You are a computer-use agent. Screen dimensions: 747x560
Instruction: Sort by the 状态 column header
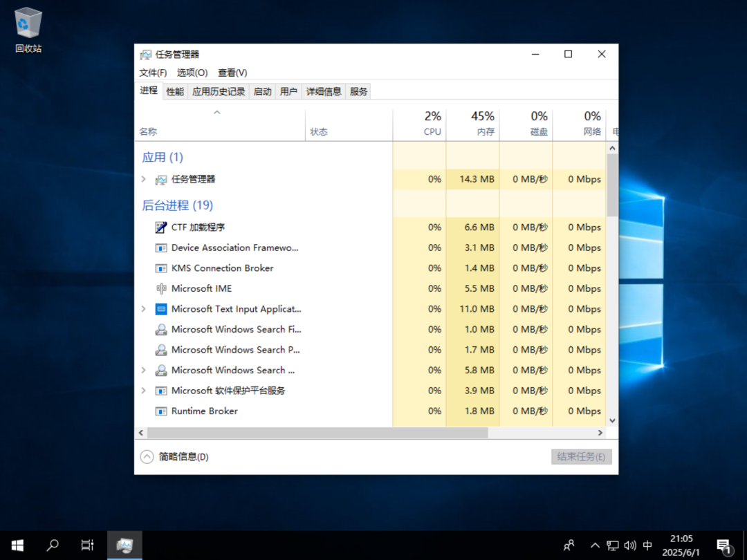point(349,125)
